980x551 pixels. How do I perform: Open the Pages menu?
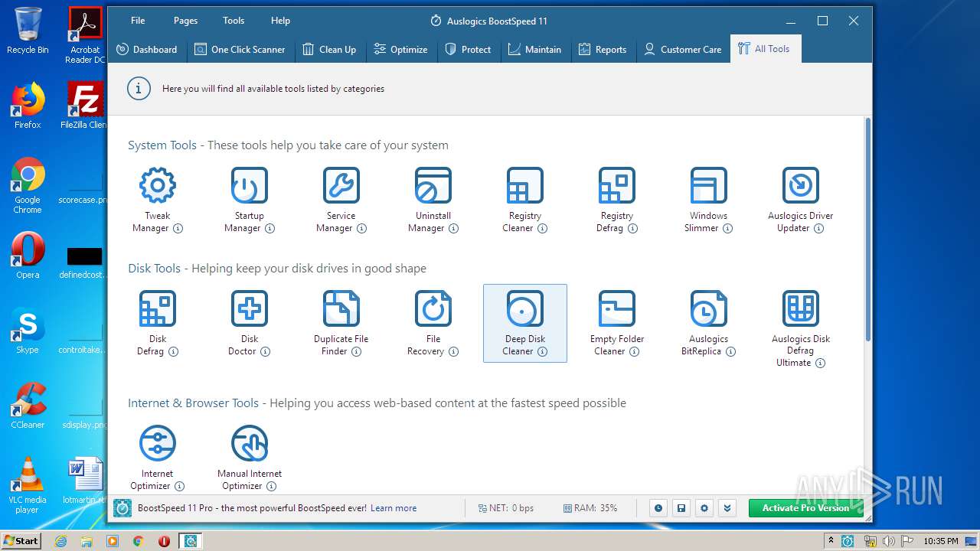point(185,21)
